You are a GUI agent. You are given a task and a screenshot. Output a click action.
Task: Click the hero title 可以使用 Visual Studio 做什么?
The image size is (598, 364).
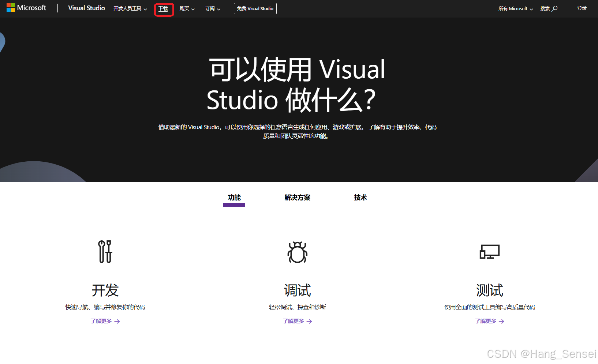point(296,85)
